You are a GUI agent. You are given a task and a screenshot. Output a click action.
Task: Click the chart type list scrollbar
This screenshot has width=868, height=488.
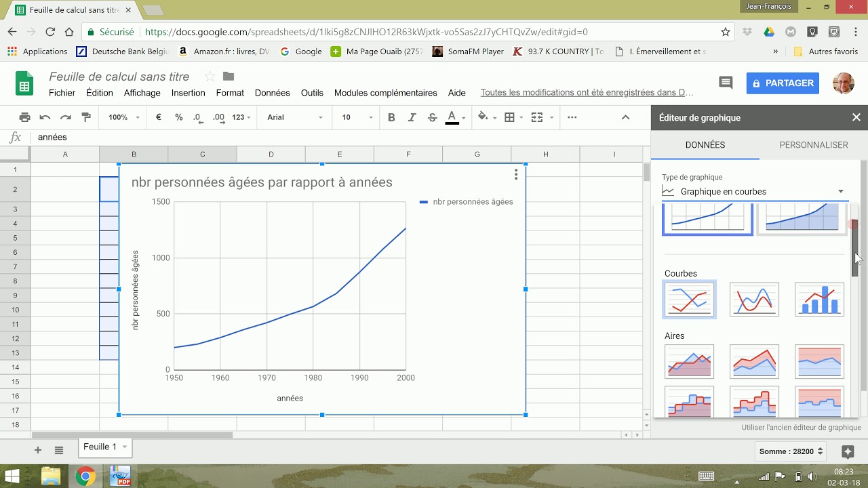coord(855,248)
